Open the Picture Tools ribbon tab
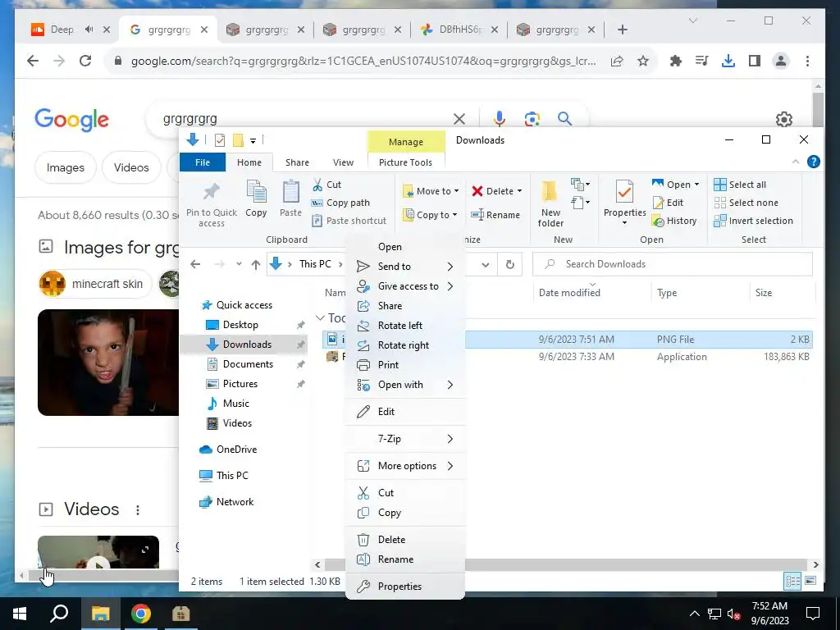 tap(405, 162)
